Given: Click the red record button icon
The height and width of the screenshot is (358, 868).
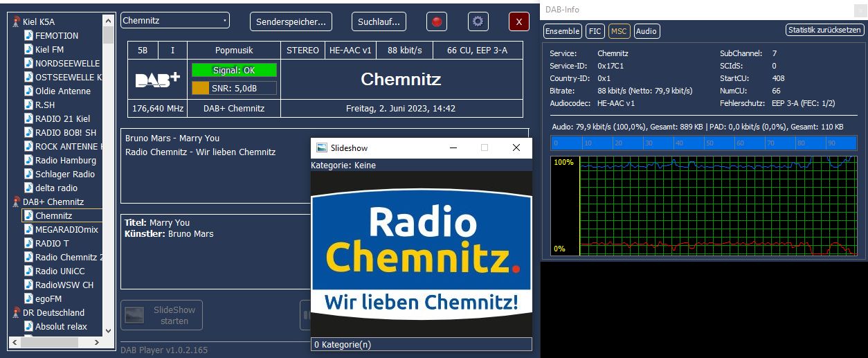Looking at the screenshot, I should coord(437,21).
